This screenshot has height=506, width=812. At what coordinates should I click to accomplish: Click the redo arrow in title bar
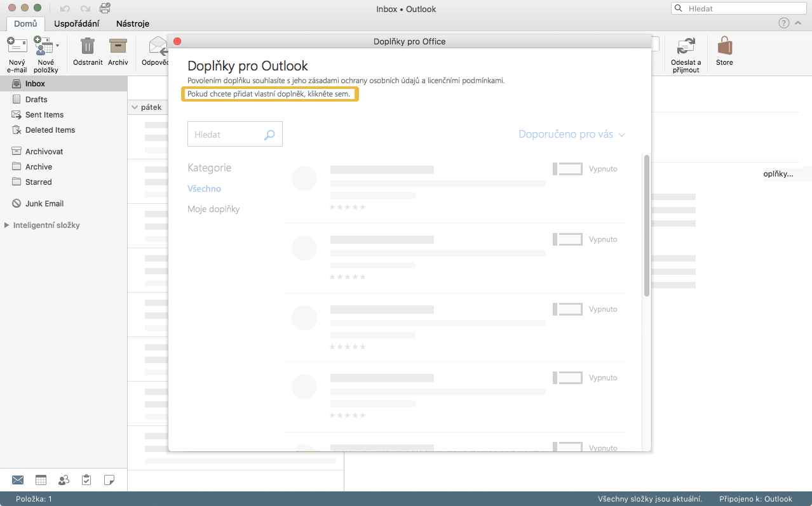pyautogui.click(x=85, y=9)
